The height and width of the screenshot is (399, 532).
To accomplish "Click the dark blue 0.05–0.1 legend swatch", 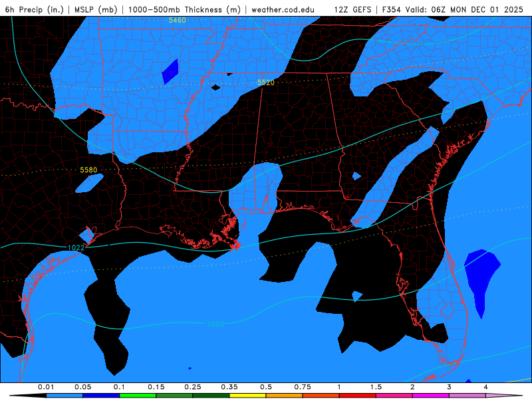I will tap(101, 396).
